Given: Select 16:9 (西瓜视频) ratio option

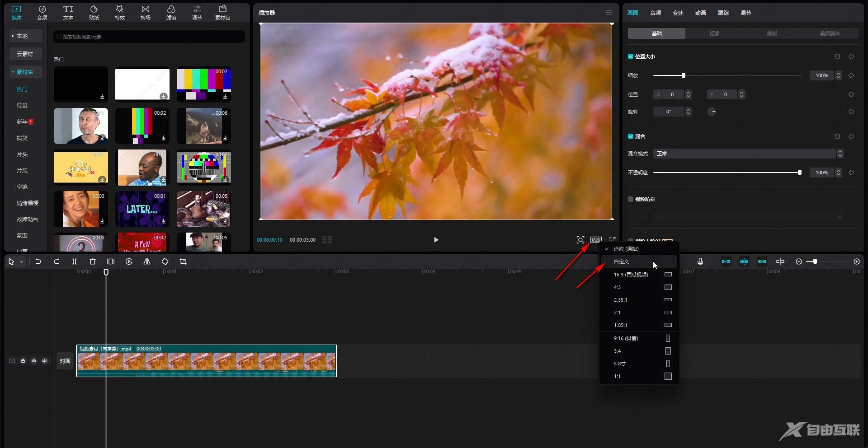Looking at the screenshot, I should [639, 275].
